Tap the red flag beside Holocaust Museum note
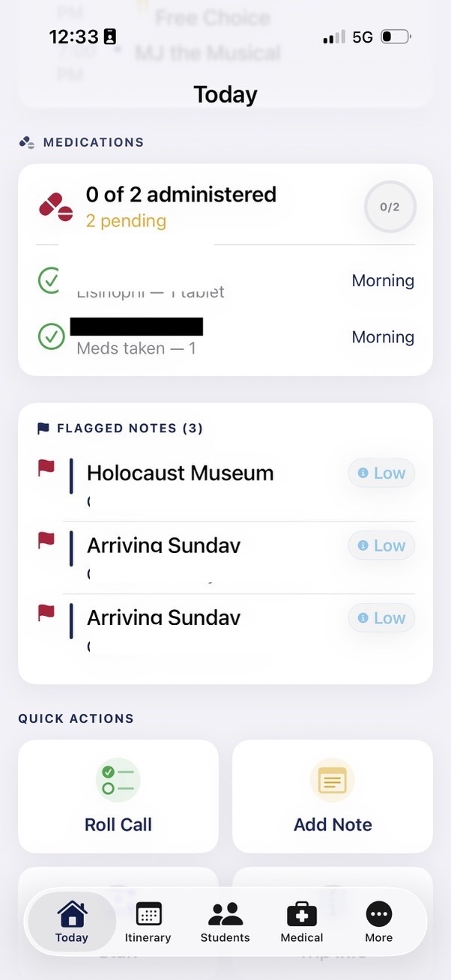The width and height of the screenshot is (451, 980). pos(46,466)
